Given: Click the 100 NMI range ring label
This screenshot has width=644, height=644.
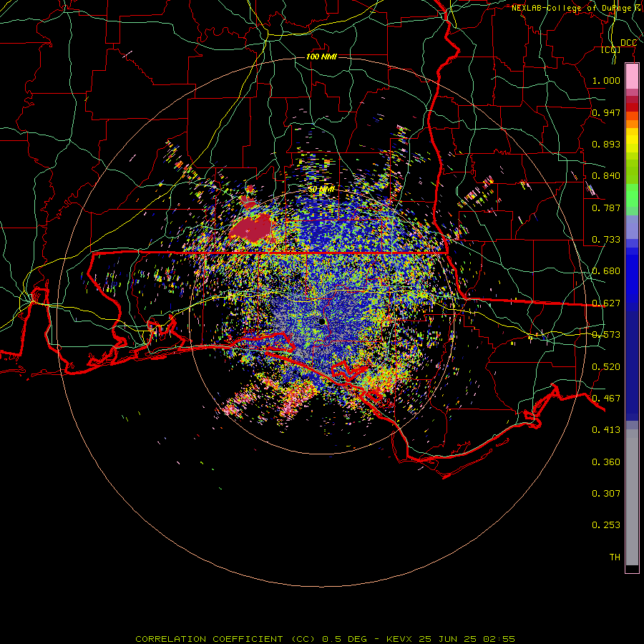Looking at the screenshot, I should pos(321,57).
